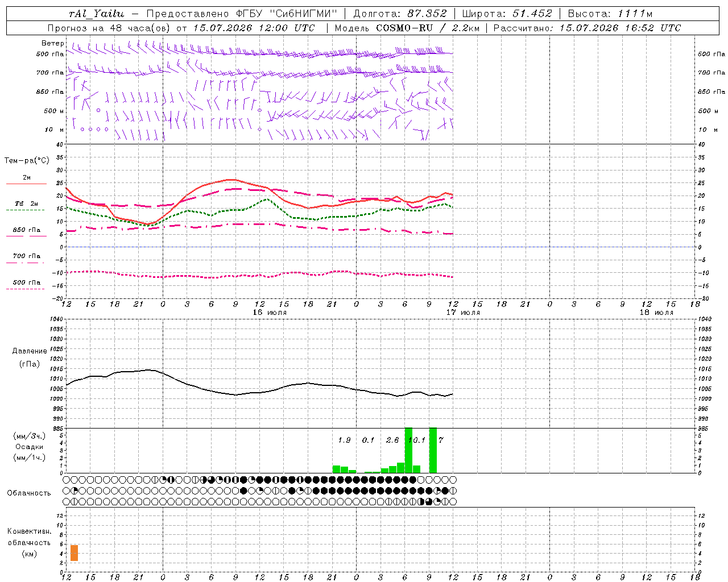The width and height of the screenshot is (728, 582).
Task: Select the Долгота 87.352 header field
Action: point(400,14)
